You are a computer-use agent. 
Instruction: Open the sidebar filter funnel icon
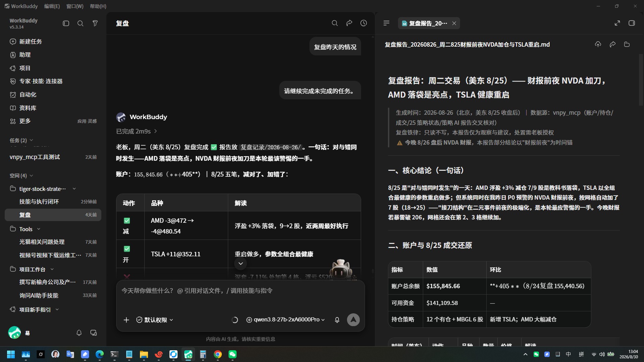coord(95,23)
